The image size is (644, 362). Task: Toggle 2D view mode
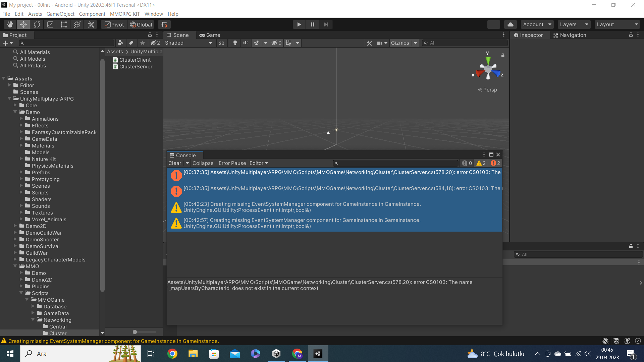(221, 43)
